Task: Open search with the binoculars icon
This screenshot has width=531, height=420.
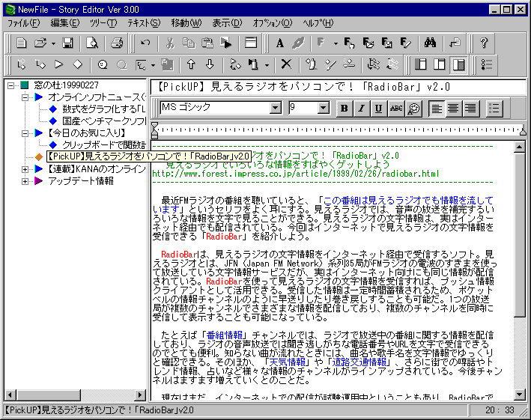Action: [x=430, y=43]
